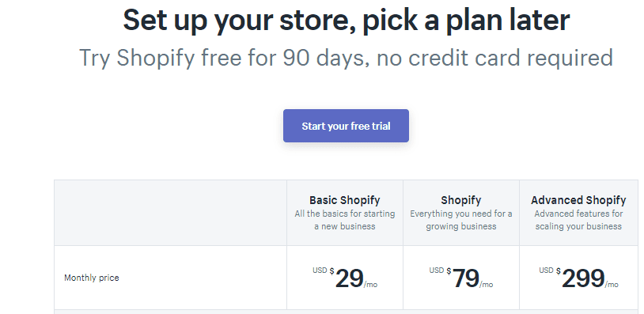Click the 'Set up your store' headline
The image size is (644, 314).
point(346,21)
